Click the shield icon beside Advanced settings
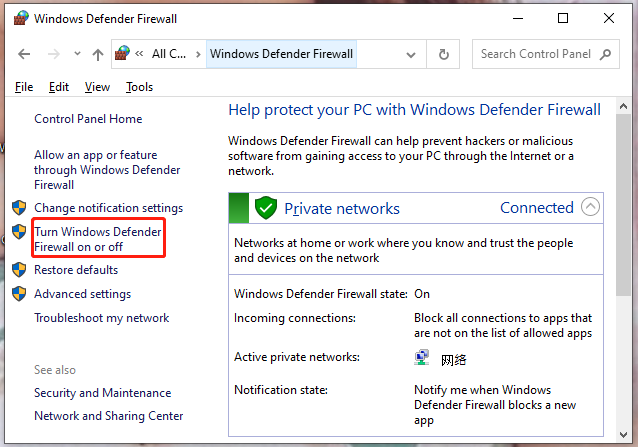 [18, 294]
